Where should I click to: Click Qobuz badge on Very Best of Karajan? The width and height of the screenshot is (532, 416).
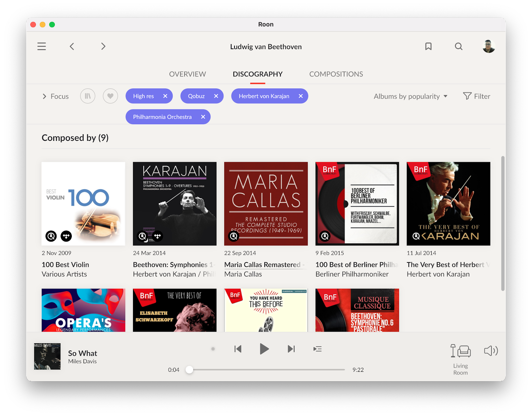[x=416, y=236]
